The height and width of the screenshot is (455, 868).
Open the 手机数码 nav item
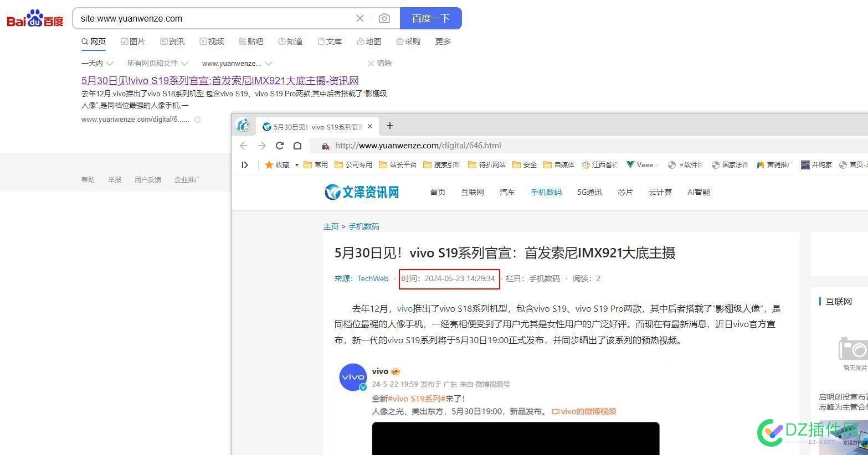tap(546, 192)
